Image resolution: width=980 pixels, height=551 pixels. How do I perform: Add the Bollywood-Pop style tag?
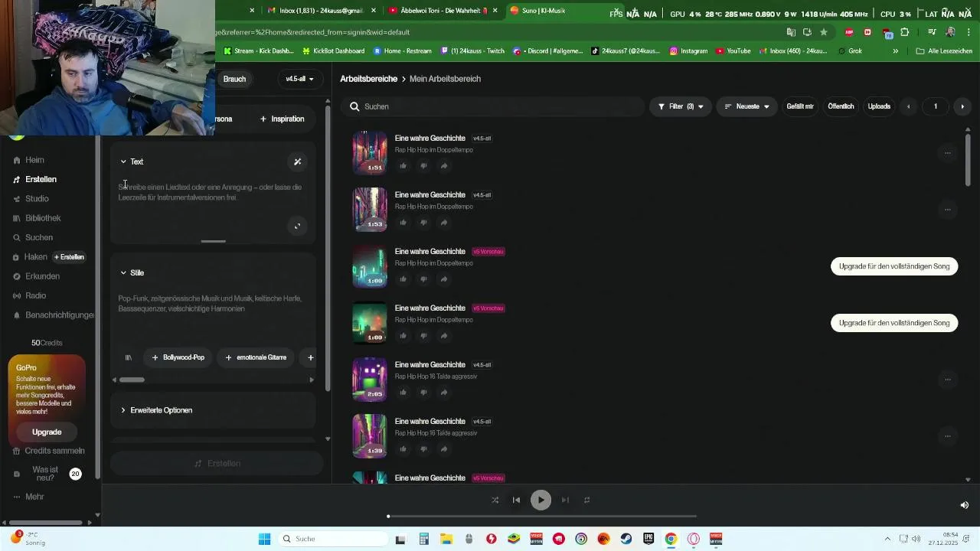tap(178, 357)
